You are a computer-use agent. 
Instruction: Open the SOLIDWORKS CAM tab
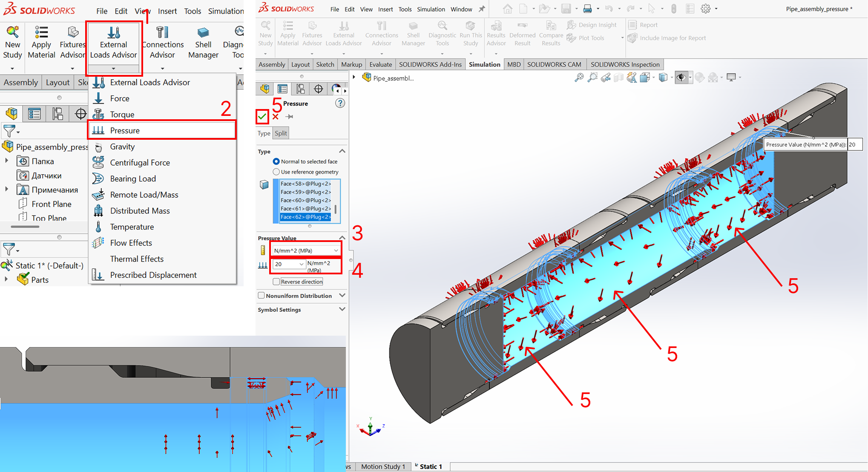click(554, 64)
